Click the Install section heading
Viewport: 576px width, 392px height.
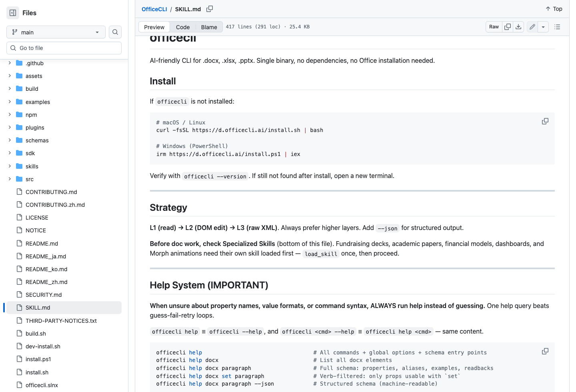tap(163, 81)
